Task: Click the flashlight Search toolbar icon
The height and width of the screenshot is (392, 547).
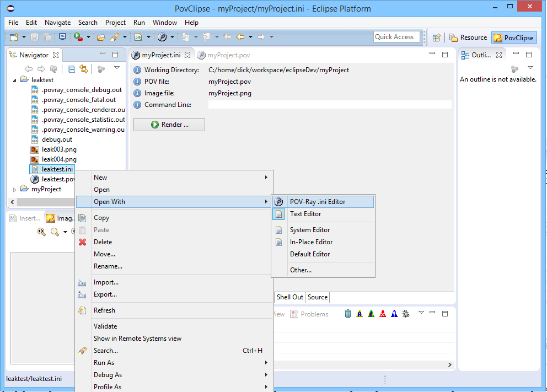Action: point(115,37)
